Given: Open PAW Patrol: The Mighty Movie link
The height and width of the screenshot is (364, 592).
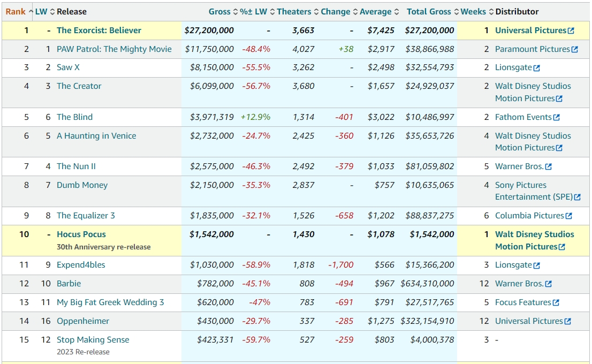Looking at the screenshot, I should (x=114, y=49).
